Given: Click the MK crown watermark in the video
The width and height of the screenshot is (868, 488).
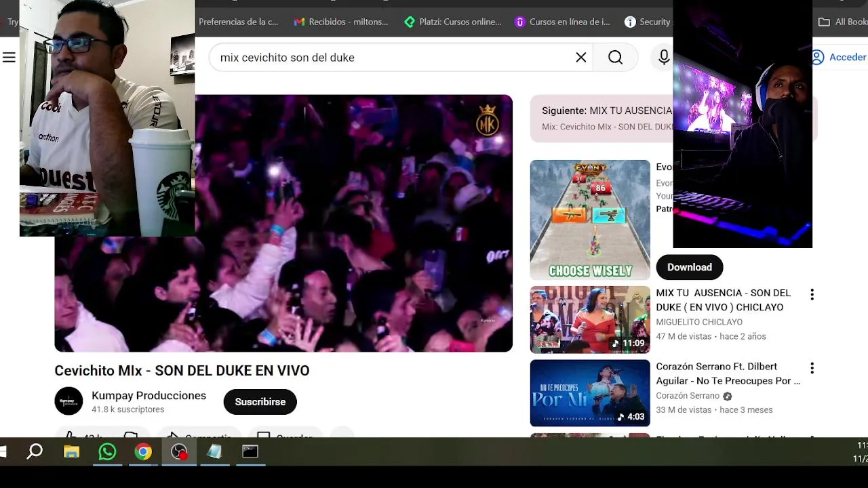Looking at the screenshot, I should point(487,119).
